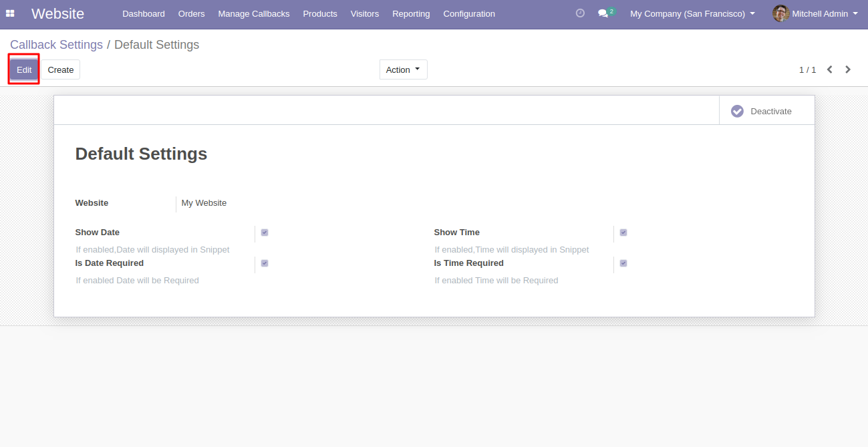Viewport: 868px width, 447px height.
Task: Expand the My Company dropdown
Action: 692,13
